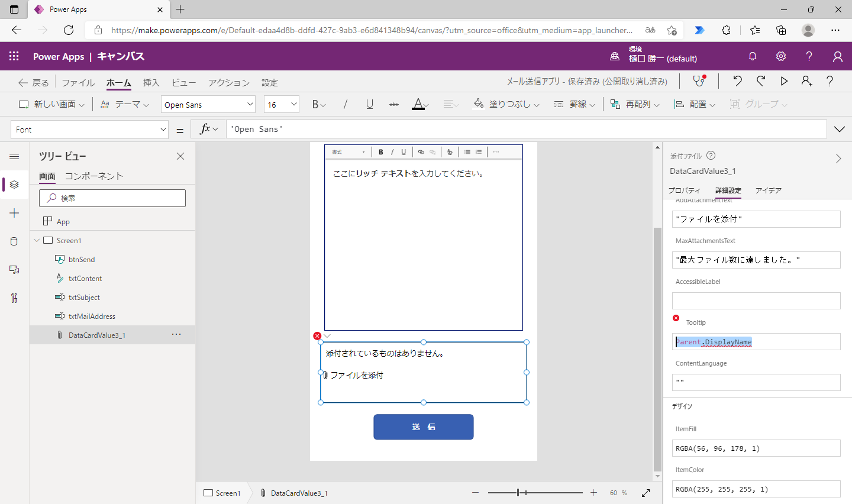Viewport: 852px width, 504px height.
Task: Close the Tree view panel
Action: (x=180, y=156)
